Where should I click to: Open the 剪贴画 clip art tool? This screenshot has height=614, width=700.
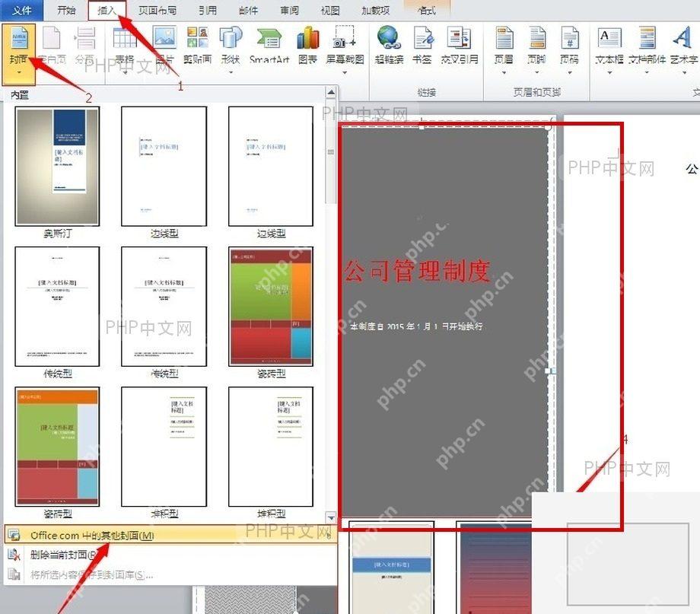[x=197, y=46]
